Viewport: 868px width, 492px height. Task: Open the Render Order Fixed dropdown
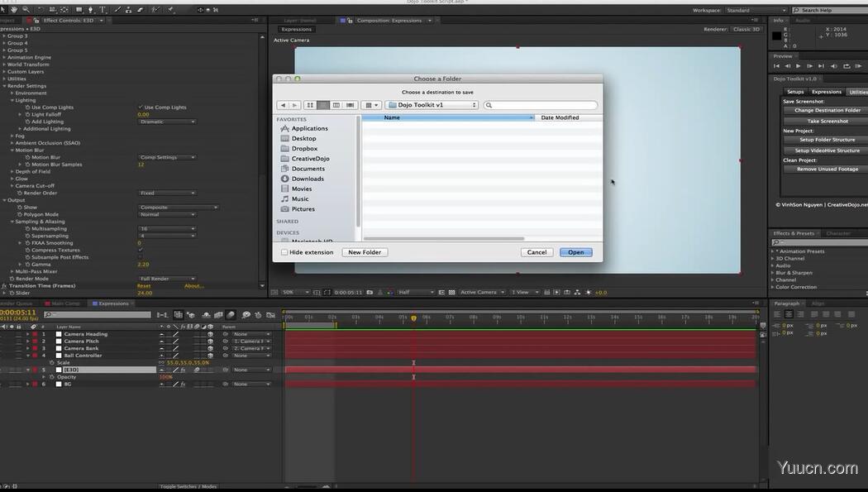tap(167, 193)
